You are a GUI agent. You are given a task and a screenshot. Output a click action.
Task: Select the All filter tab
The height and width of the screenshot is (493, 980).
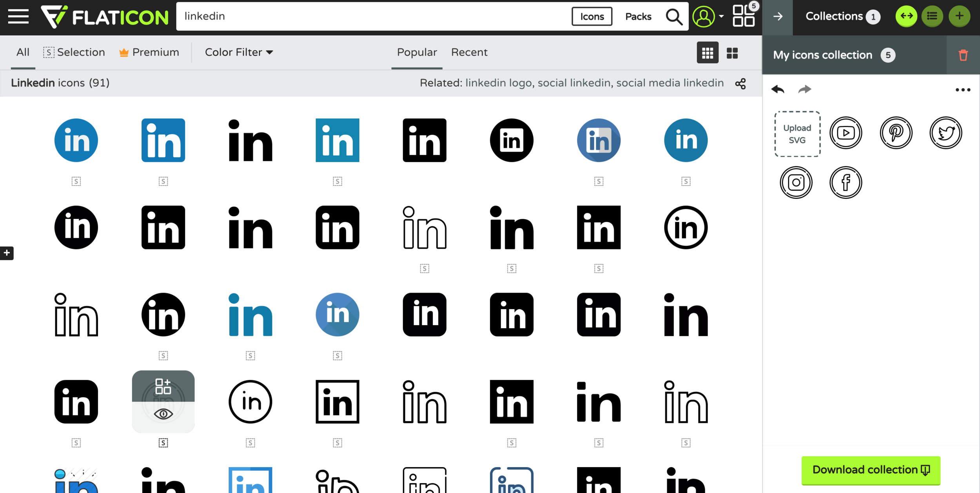[x=23, y=52]
